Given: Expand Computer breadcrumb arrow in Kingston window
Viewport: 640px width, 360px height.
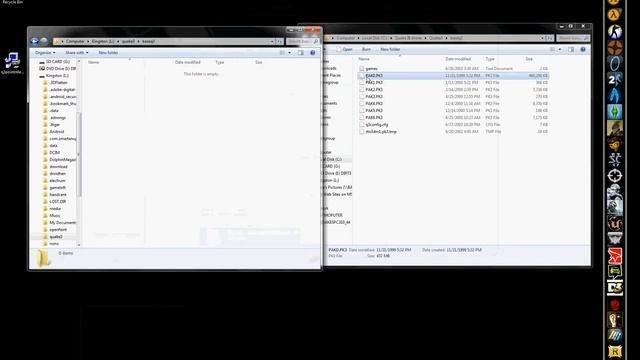Looking at the screenshot, I should tap(88, 41).
